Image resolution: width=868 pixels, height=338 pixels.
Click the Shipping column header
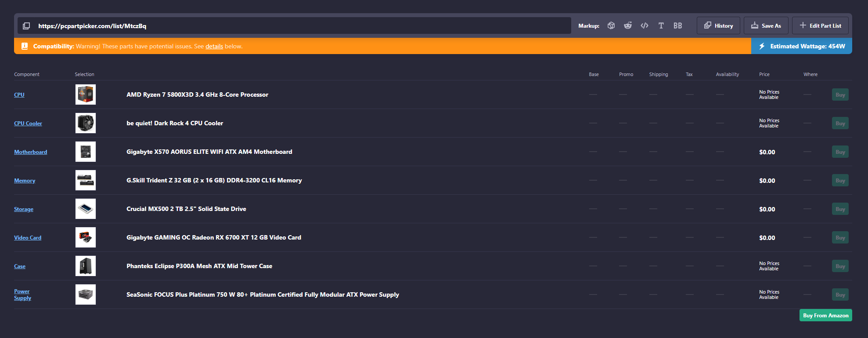[659, 74]
